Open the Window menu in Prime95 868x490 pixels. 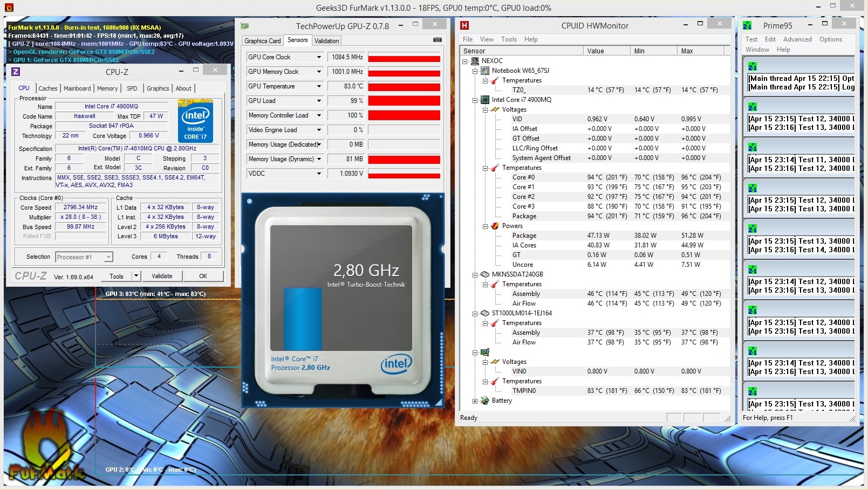pos(757,50)
